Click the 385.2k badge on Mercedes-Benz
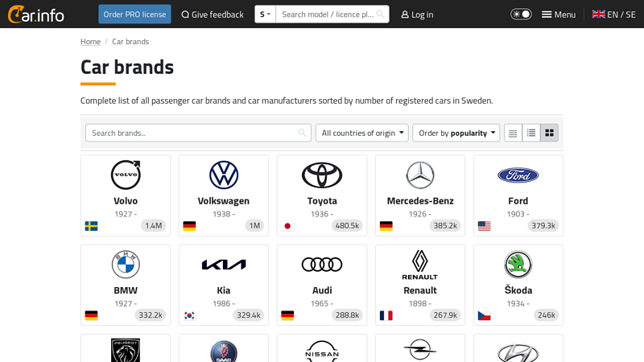Viewport: 644px width, 362px height. coord(445,226)
